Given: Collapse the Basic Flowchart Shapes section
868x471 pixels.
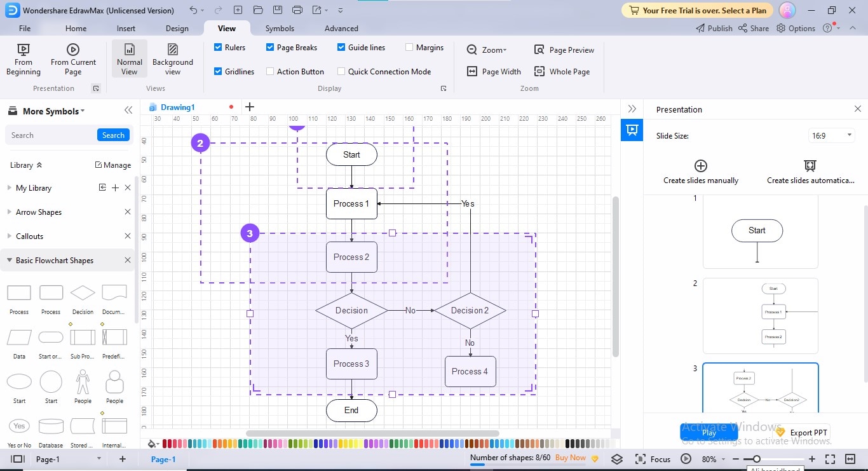Looking at the screenshot, I should coord(10,261).
